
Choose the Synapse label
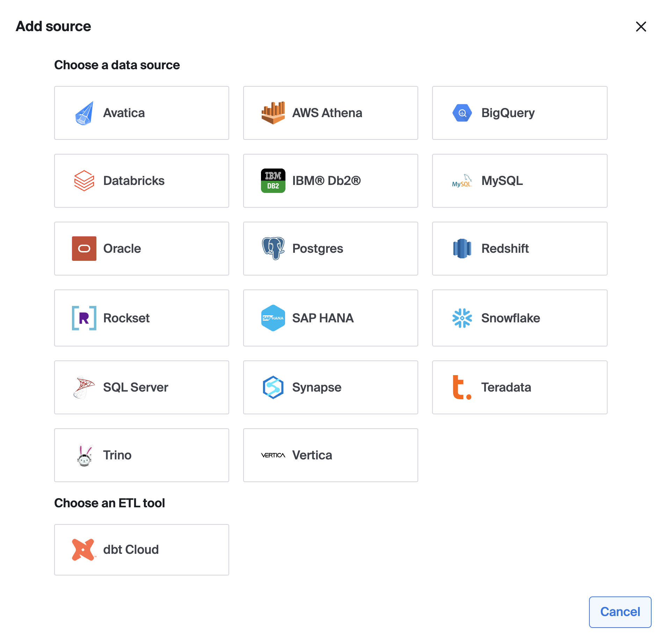point(317,387)
